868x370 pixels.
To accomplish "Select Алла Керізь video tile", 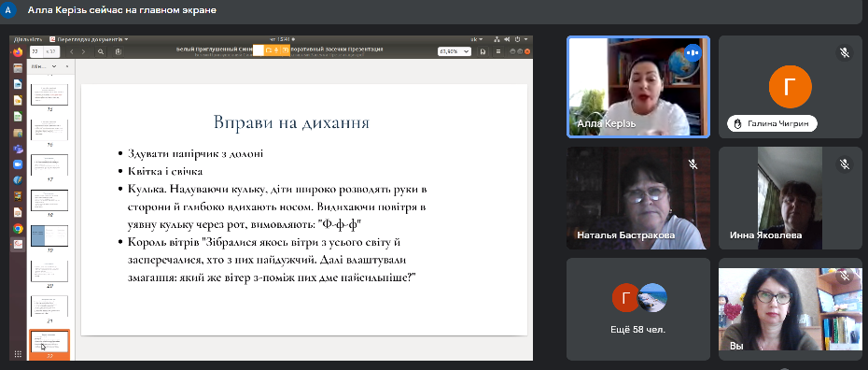I will [638, 87].
